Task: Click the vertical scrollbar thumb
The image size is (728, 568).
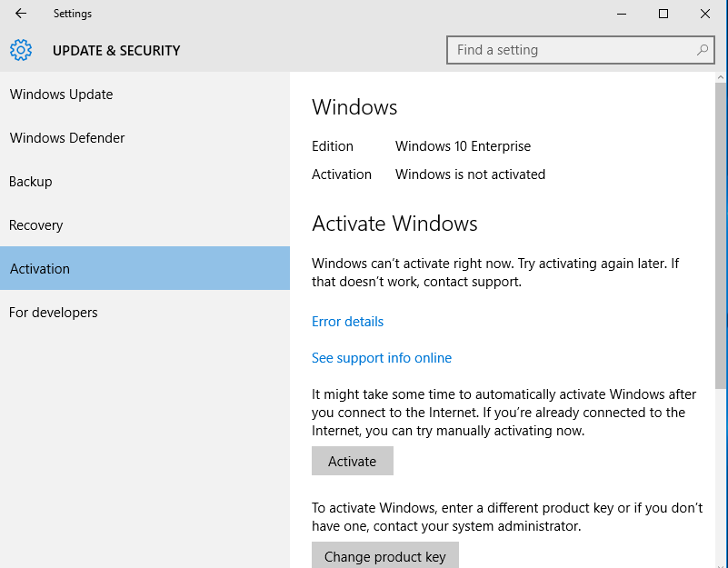Action: point(721,235)
